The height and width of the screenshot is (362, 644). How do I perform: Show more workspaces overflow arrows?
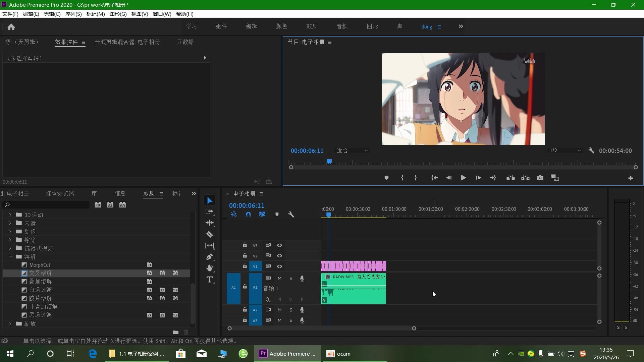[461, 26]
